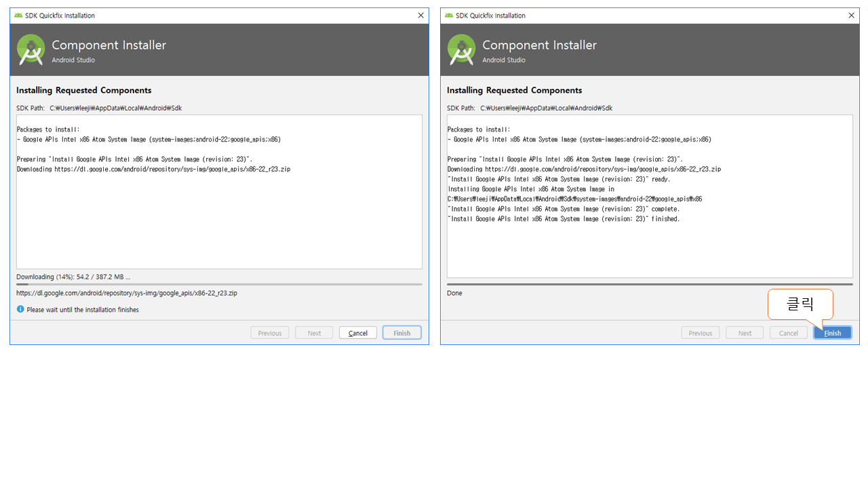Image resolution: width=868 pixels, height=488 pixels.
Task: Close the dialog showing Done status
Action: (x=851, y=16)
